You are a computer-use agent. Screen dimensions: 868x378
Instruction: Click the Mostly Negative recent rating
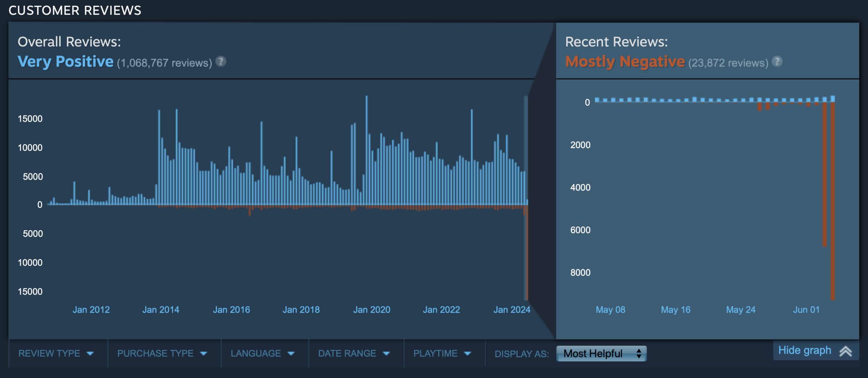click(625, 62)
